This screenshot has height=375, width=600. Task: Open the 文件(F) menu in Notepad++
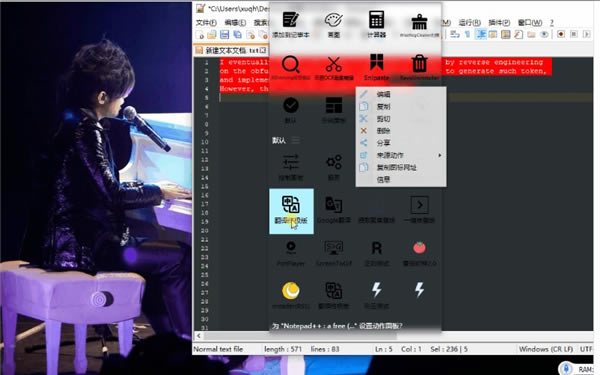coord(206,23)
